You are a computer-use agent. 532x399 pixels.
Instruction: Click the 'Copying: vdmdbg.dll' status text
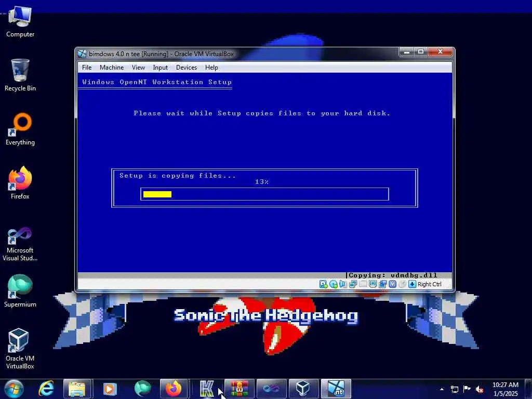[x=393, y=275]
